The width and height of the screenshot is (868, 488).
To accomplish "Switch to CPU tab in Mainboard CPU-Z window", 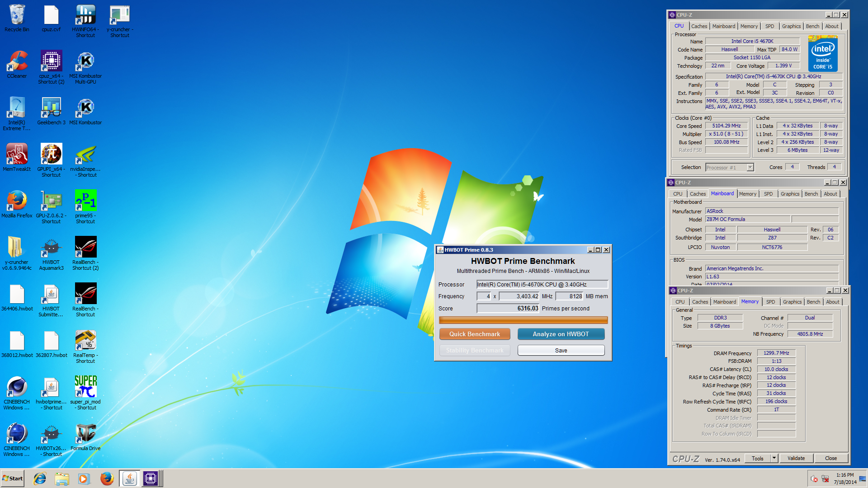I will point(678,194).
